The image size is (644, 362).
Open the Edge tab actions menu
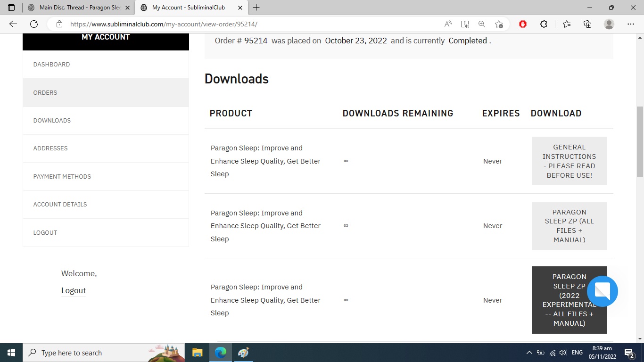click(11, 8)
